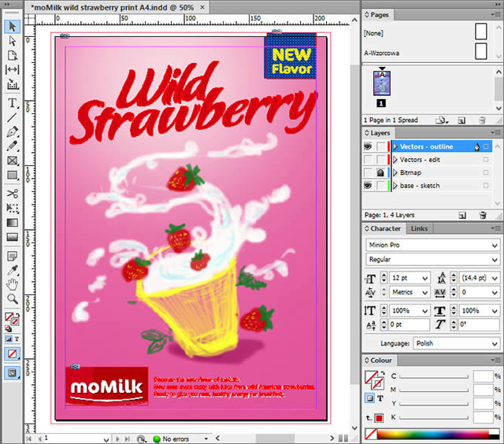Image resolution: width=504 pixels, height=444 pixels.
Task: Select the Eyedropper tool
Action: point(13,271)
